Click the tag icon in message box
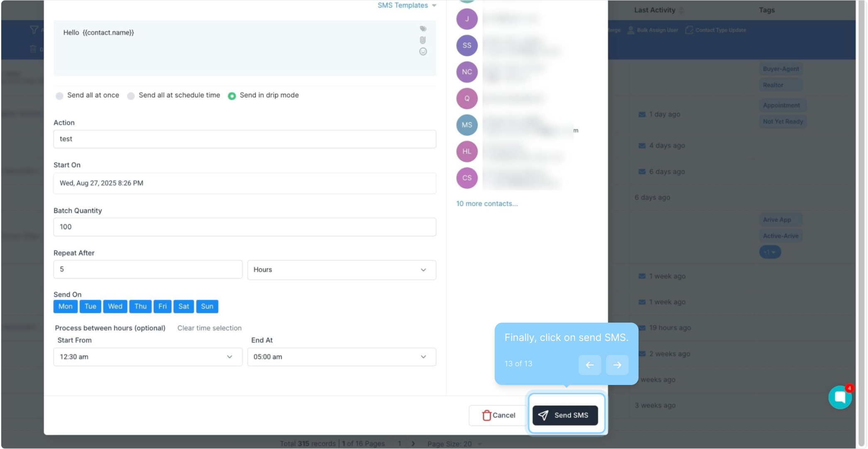The height and width of the screenshot is (449, 868). [x=423, y=29]
